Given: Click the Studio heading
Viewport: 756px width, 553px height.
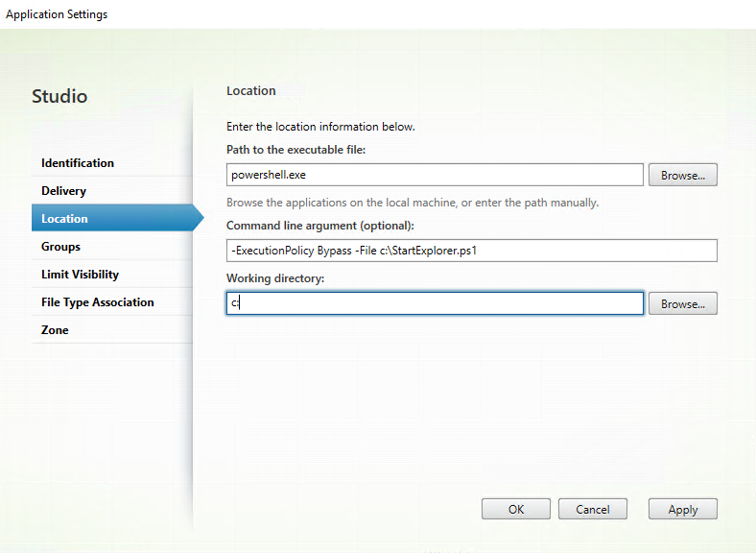Looking at the screenshot, I should click(x=59, y=97).
